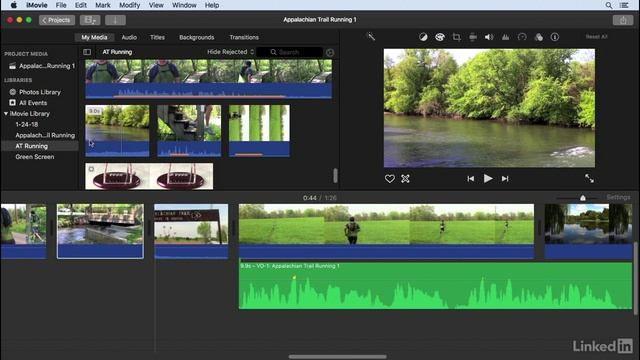Reject the clip with X icon
The image size is (640, 360).
(405, 179)
